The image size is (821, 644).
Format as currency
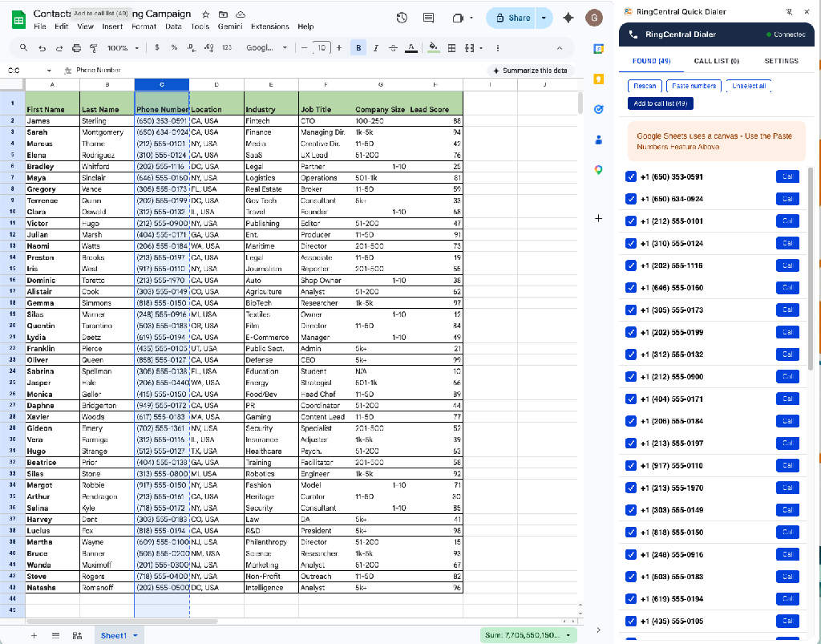coord(156,47)
